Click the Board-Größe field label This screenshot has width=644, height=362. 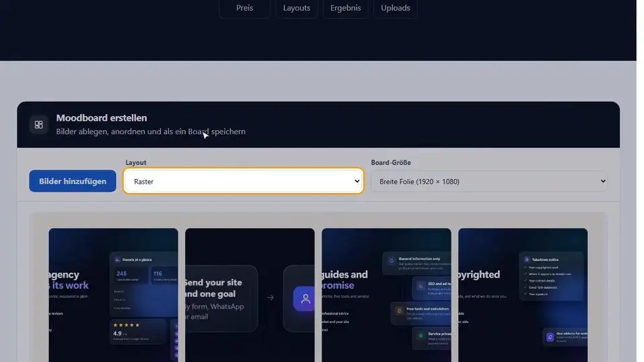tap(391, 162)
